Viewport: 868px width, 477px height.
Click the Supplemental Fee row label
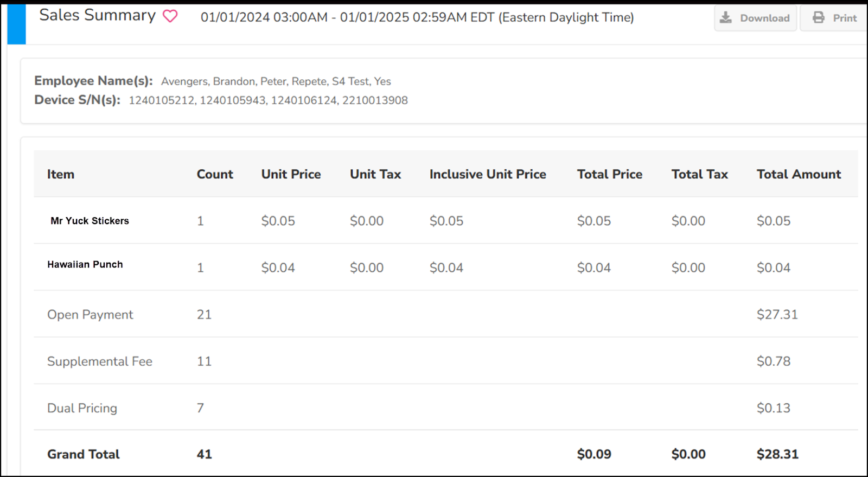pyautogui.click(x=100, y=361)
